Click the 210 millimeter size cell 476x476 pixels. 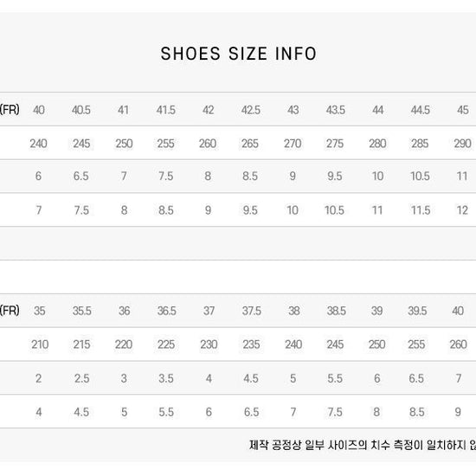click(x=40, y=344)
